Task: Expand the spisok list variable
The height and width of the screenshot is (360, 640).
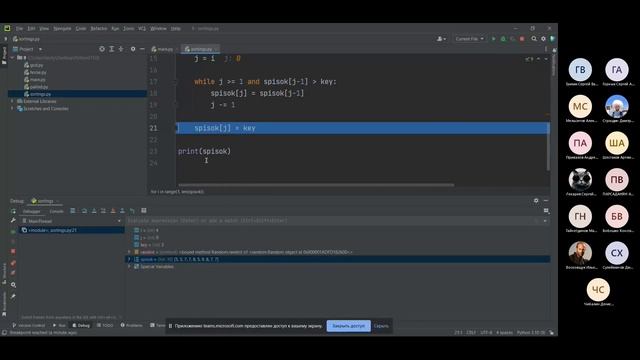Action: [x=130, y=259]
